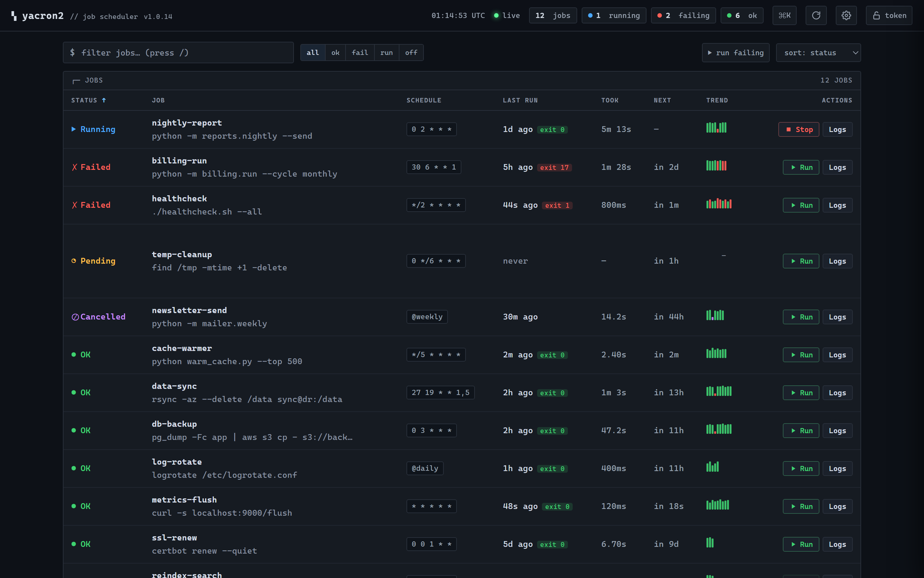The height and width of the screenshot is (578, 924).
Task: Click the Pending status of temp-cleanup
Action: pyautogui.click(x=93, y=261)
